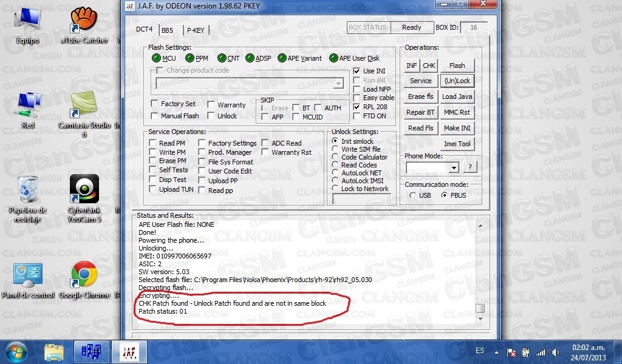Click the green PPM flash file indicator

(x=190, y=58)
